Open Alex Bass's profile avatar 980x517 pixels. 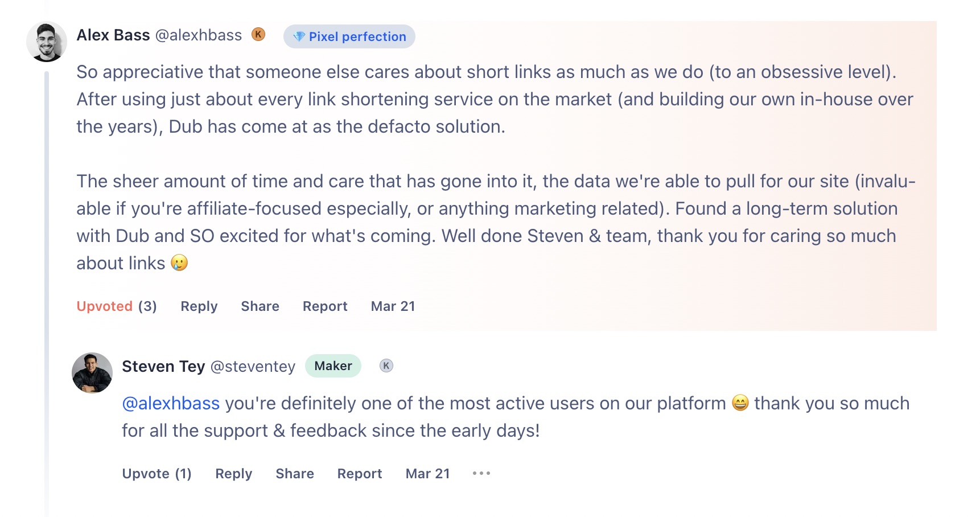47,42
